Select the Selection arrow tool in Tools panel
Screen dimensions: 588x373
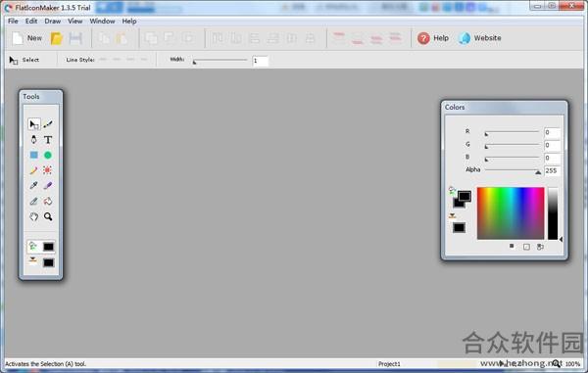point(33,124)
